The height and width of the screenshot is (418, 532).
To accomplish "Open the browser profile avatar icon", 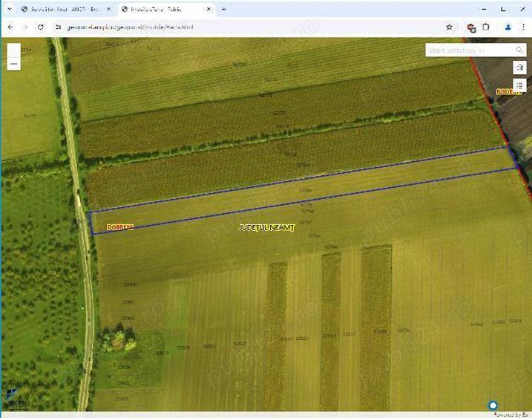I will pos(508,27).
